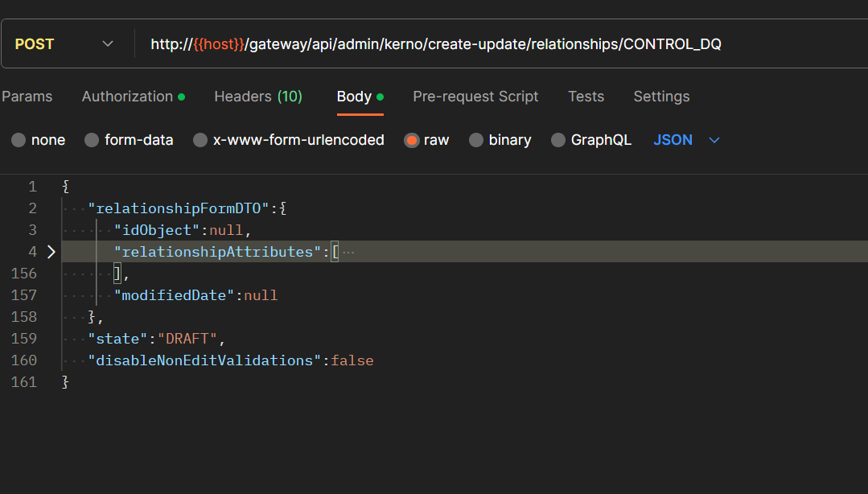
Task: Switch to Headers (10) tab
Action: 257,97
